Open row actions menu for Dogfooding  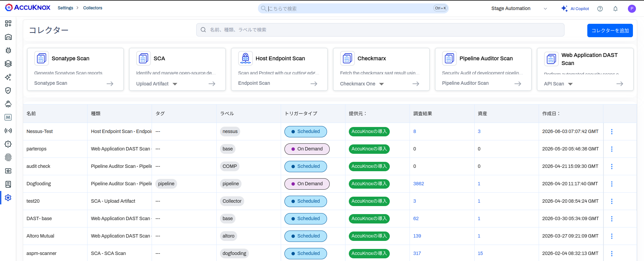pyautogui.click(x=612, y=184)
